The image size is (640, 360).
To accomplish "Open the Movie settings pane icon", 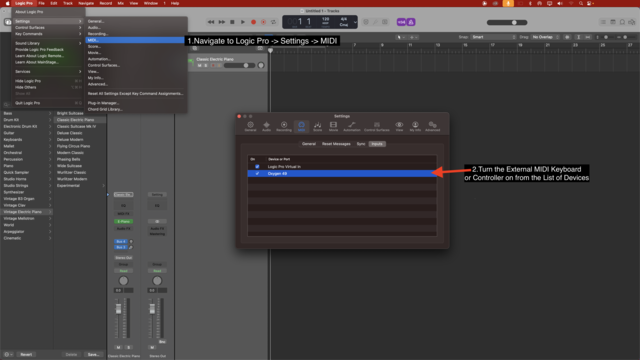I will pyautogui.click(x=333, y=126).
